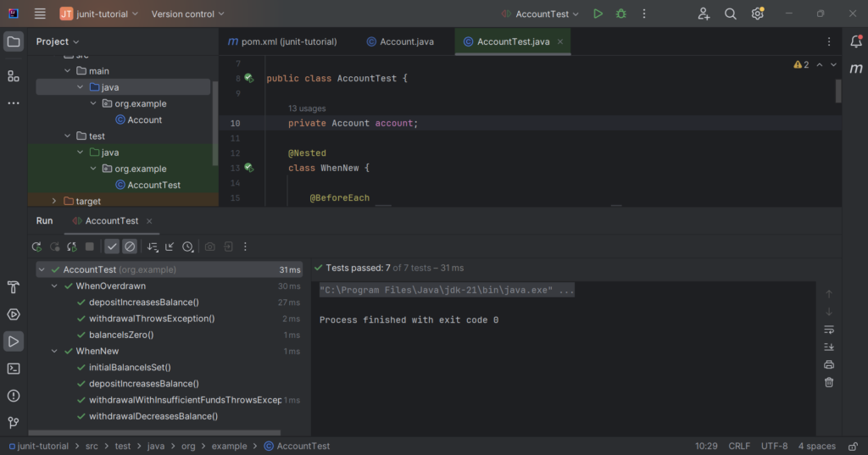Screen dimensions: 868x455
Task: Open Project view mode dropdown
Action: pyautogui.click(x=58, y=42)
